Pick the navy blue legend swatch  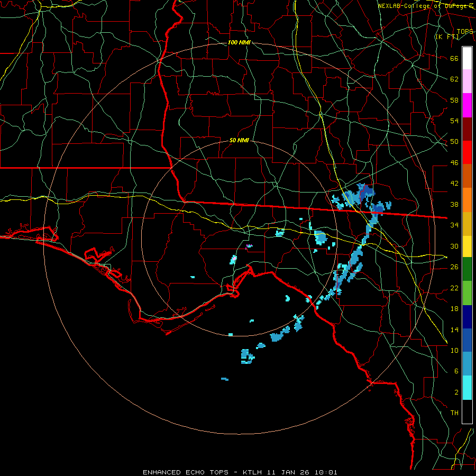(467, 317)
